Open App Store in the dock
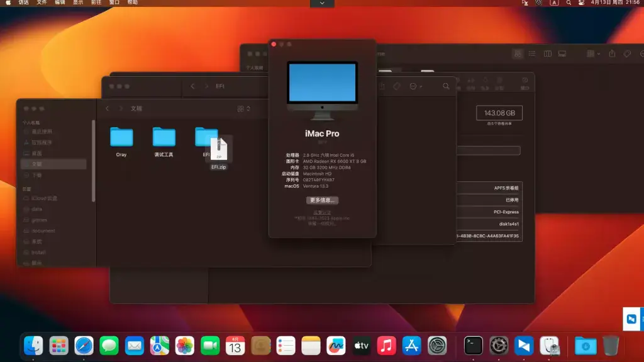 411,346
